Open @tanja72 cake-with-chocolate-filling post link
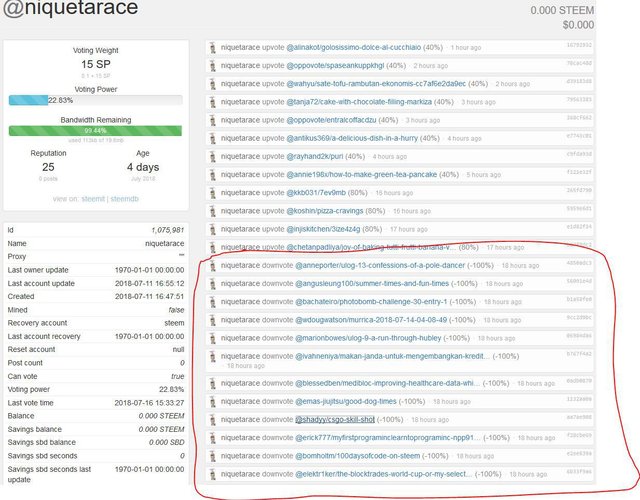The width and height of the screenshot is (640, 500). coord(359,102)
